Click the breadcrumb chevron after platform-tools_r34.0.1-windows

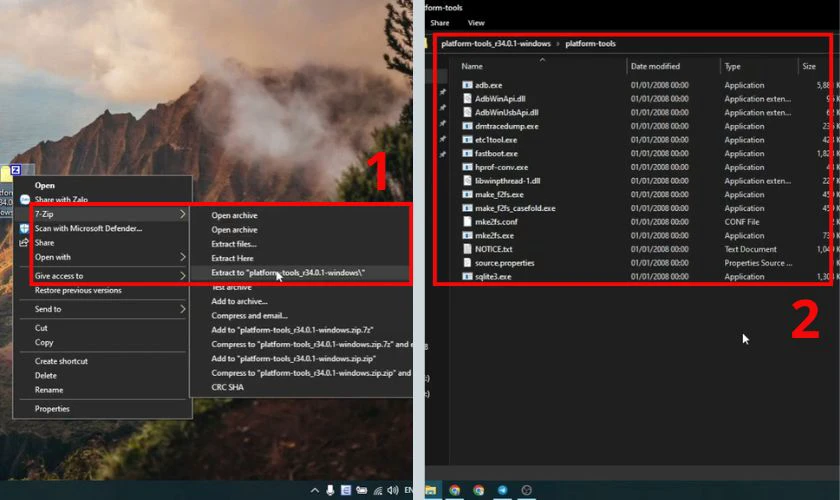pyautogui.click(x=558, y=44)
